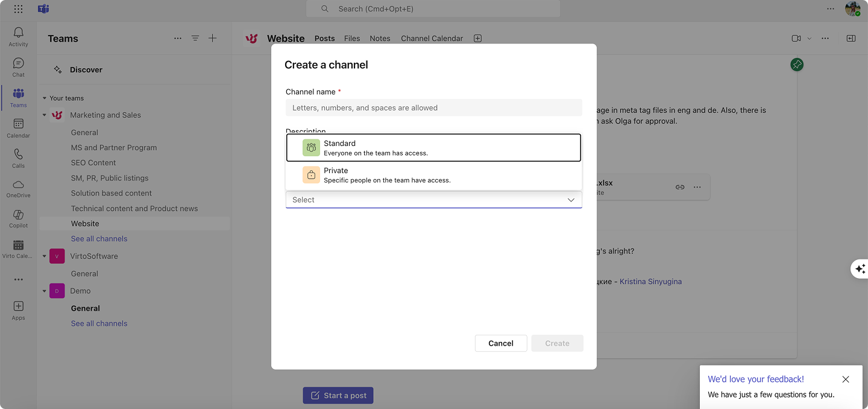See all channels under Marketing and Sales
This screenshot has width=868, height=409.
(x=99, y=239)
